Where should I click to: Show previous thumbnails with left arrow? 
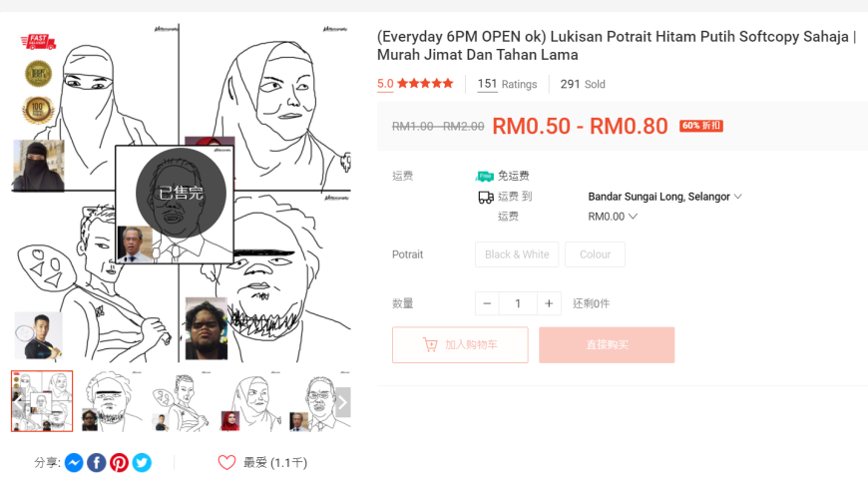[x=18, y=402]
